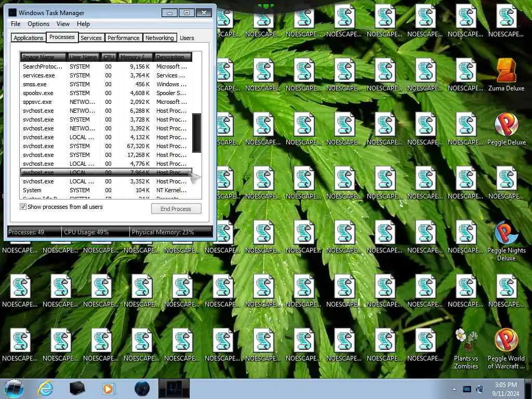Select svchost.exe using 3,392 K
532x399 pixels.
106,128
